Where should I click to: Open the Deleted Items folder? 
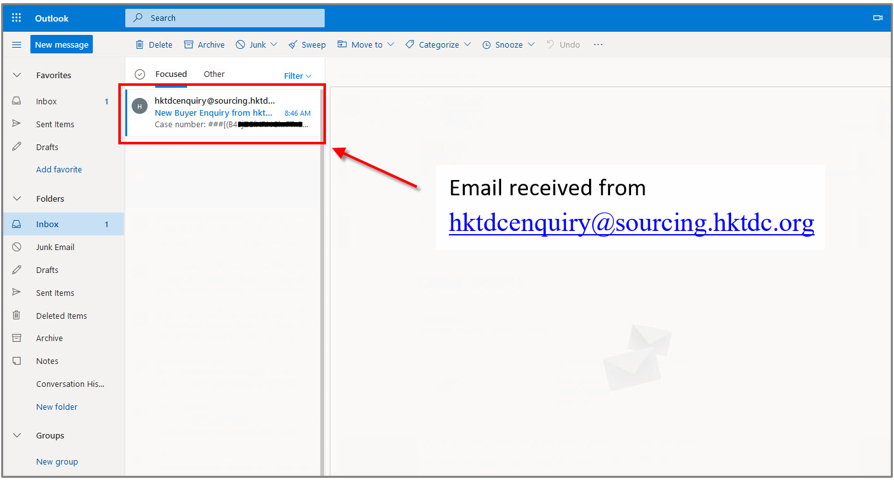pos(63,315)
